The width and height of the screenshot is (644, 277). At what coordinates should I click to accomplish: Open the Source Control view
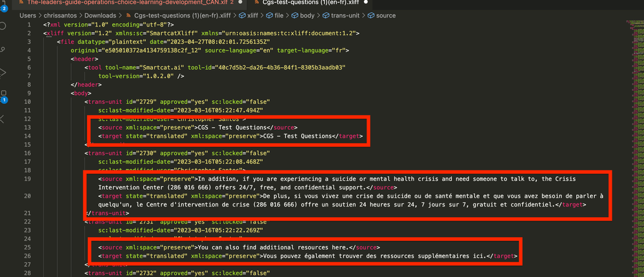tap(3, 49)
